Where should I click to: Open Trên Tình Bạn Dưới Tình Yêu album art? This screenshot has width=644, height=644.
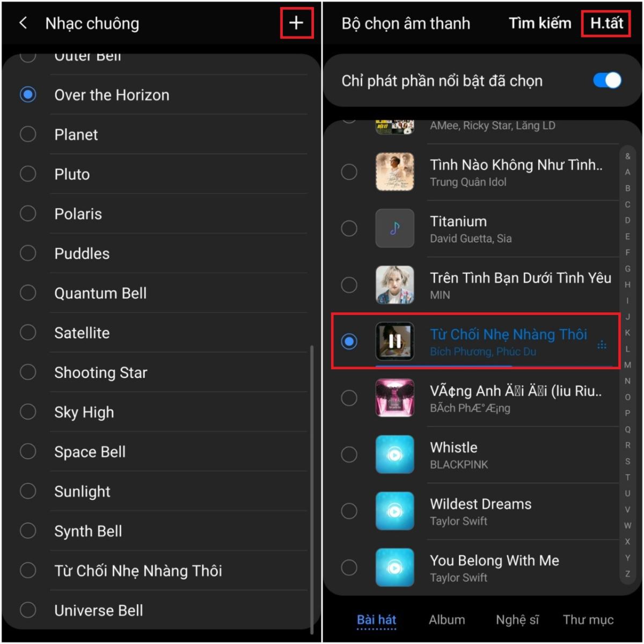tap(395, 285)
